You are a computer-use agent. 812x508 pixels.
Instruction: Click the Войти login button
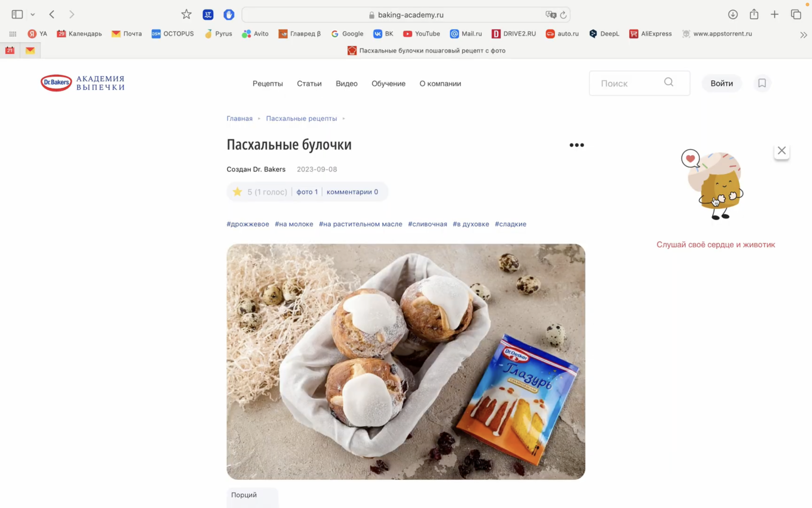point(721,84)
